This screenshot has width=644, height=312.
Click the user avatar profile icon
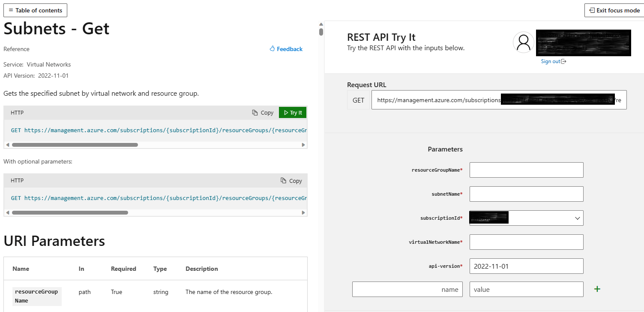pyautogui.click(x=523, y=42)
